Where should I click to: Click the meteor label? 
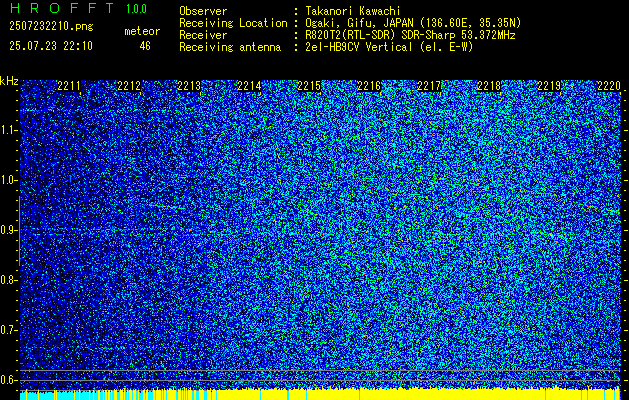(x=142, y=31)
